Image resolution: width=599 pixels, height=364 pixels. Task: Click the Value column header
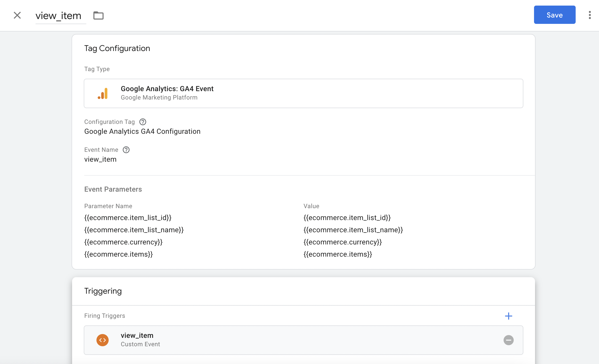[311, 206]
